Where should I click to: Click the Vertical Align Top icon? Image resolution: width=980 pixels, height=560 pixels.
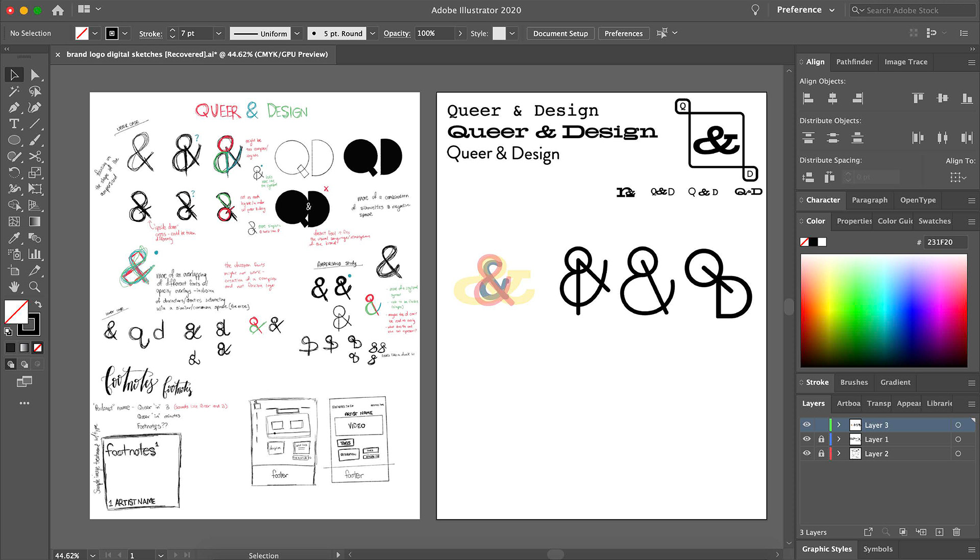[918, 98]
